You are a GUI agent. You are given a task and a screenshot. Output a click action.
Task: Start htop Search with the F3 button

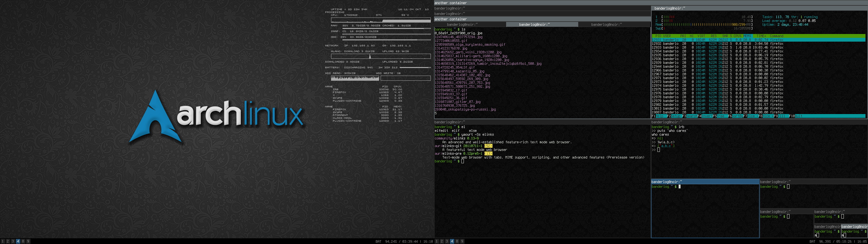(x=690, y=116)
